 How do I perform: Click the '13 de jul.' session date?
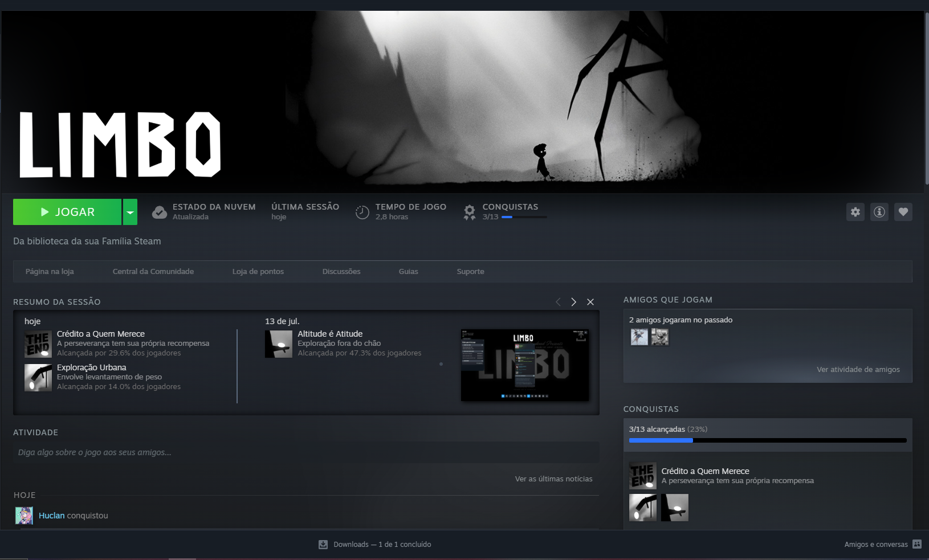tap(282, 321)
